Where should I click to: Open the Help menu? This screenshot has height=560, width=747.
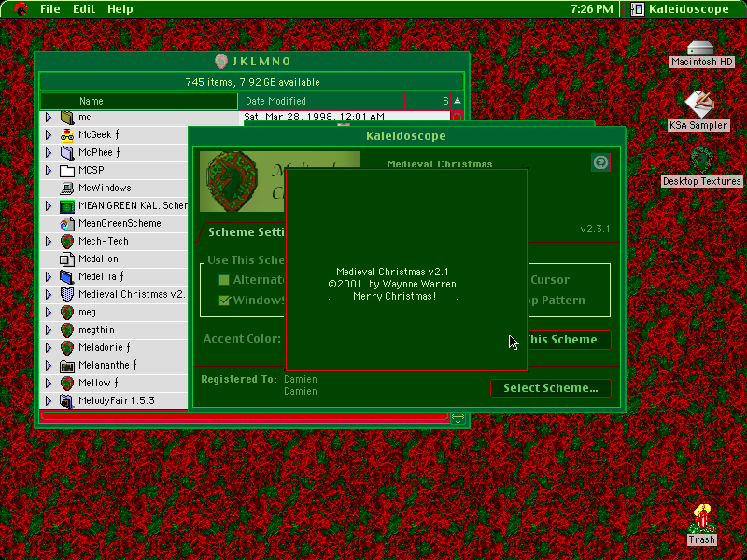tap(120, 8)
